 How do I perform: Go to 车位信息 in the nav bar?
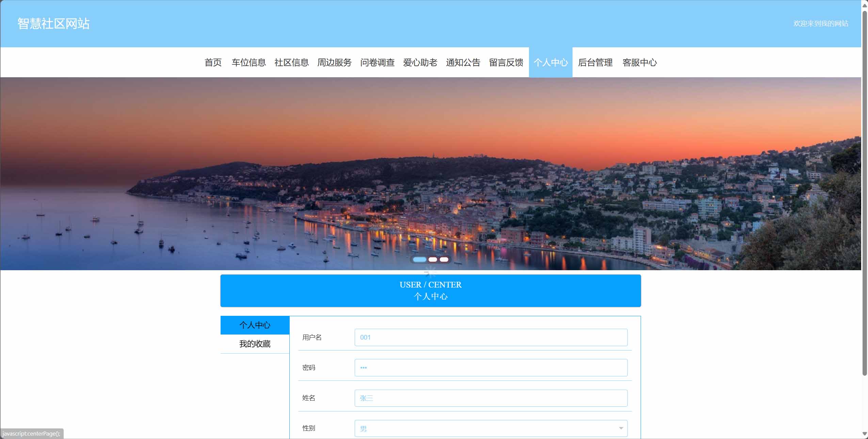249,62
